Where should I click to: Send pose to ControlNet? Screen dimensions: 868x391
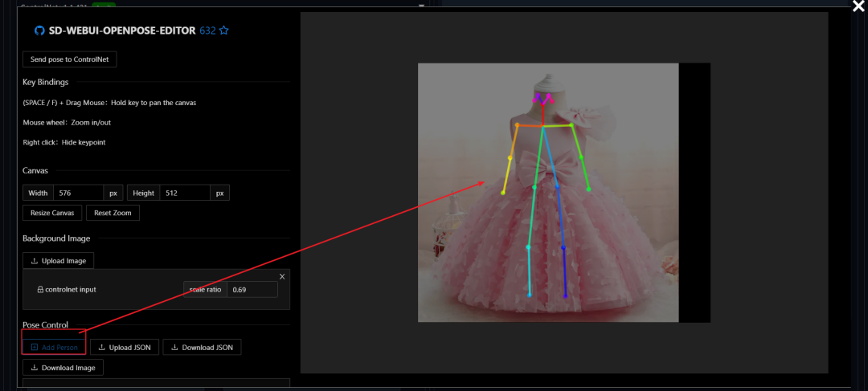[70, 59]
